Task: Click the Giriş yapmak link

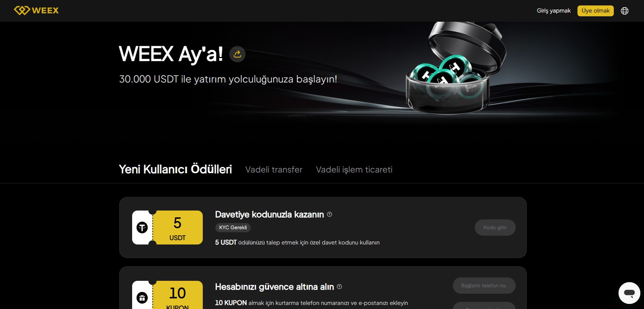Action: click(x=554, y=11)
